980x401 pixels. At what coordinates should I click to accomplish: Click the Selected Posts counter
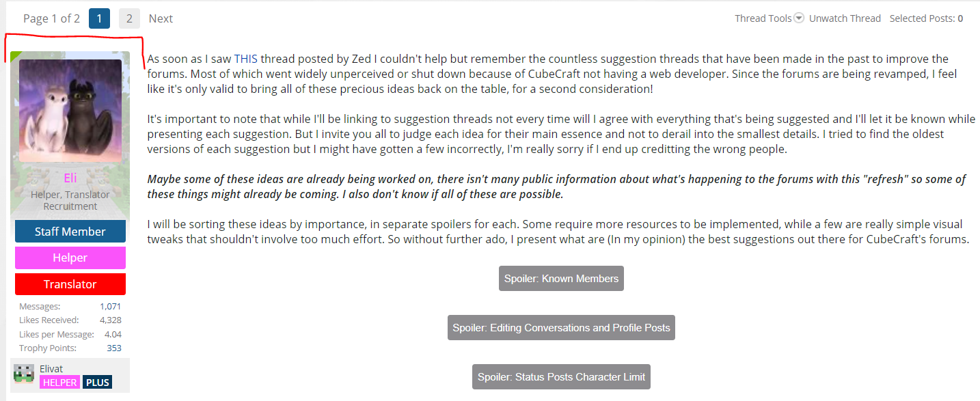tap(926, 18)
